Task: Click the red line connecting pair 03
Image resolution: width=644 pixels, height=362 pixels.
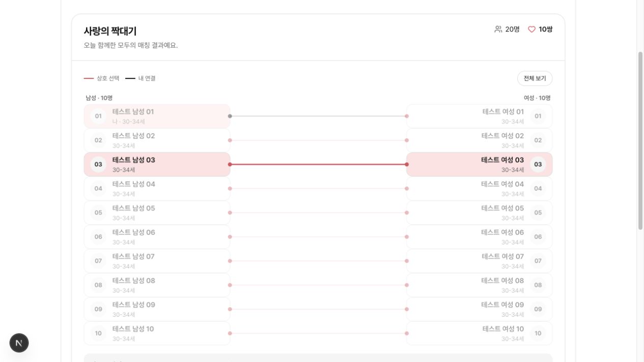Action: (318, 164)
